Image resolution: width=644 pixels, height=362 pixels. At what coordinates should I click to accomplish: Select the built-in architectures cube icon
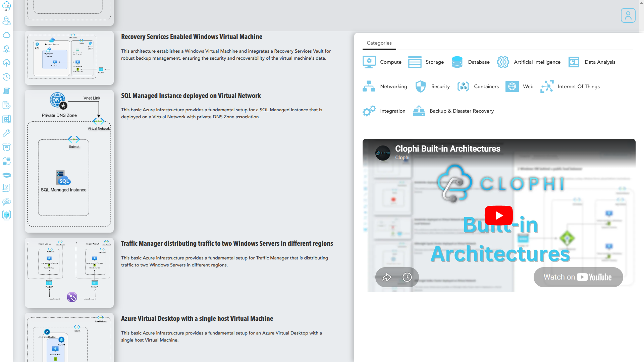(x=6, y=215)
